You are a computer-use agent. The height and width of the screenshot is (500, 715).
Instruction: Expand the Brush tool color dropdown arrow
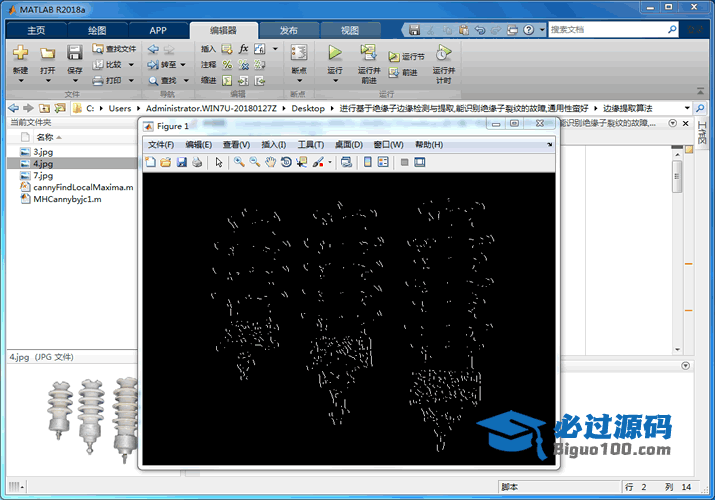pos(330,162)
